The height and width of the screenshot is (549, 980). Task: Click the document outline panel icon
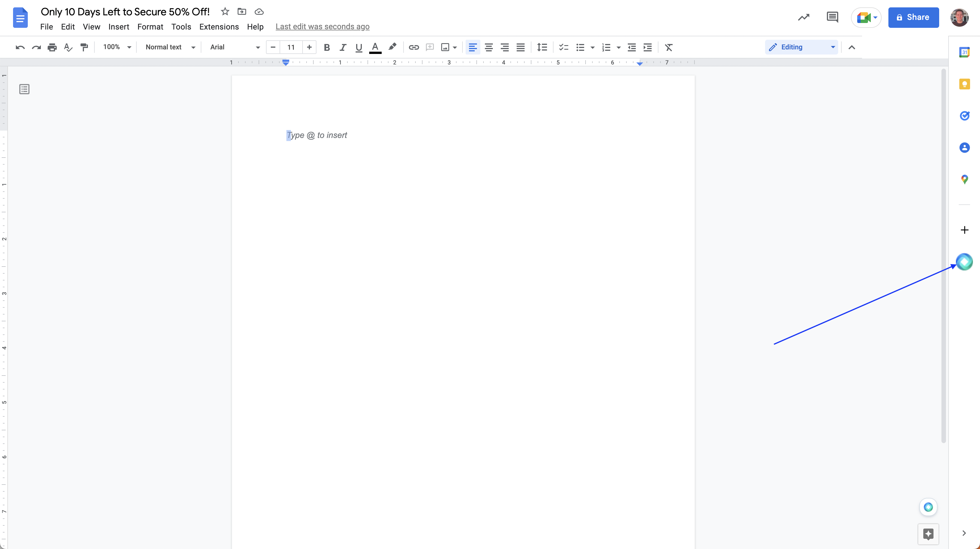(24, 89)
